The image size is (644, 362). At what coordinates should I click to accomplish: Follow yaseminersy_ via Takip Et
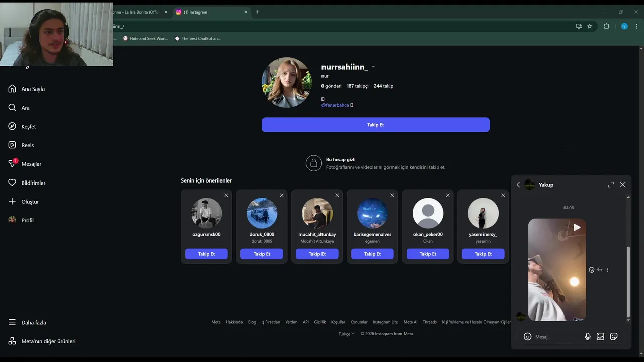click(483, 254)
